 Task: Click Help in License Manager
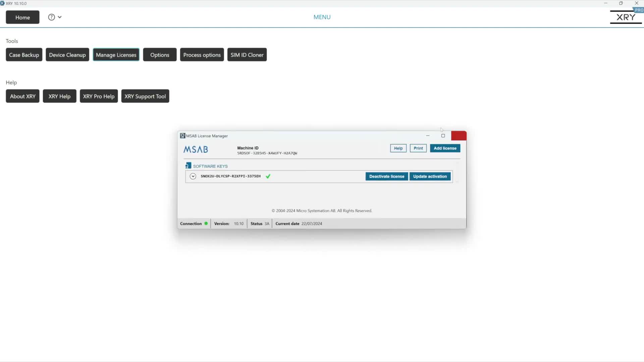click(398, 148)
